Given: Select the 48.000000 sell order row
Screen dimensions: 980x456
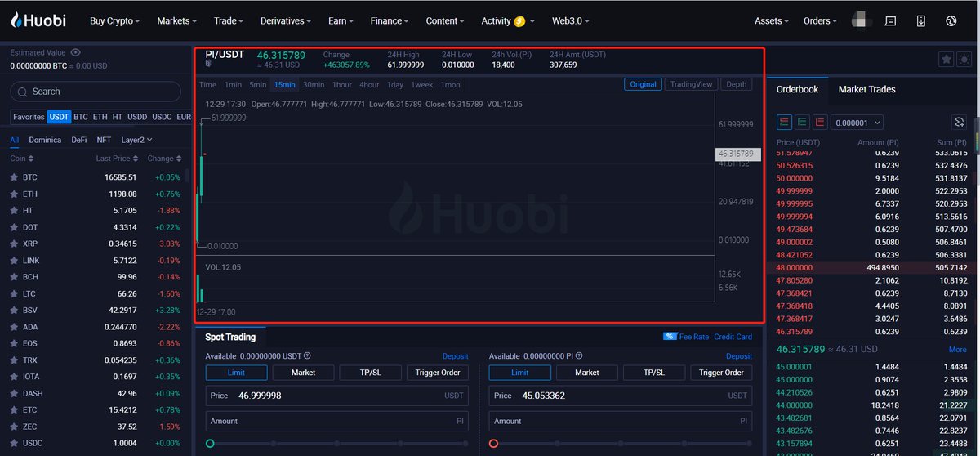Looking at the screenshot, I should coord(871,267).
